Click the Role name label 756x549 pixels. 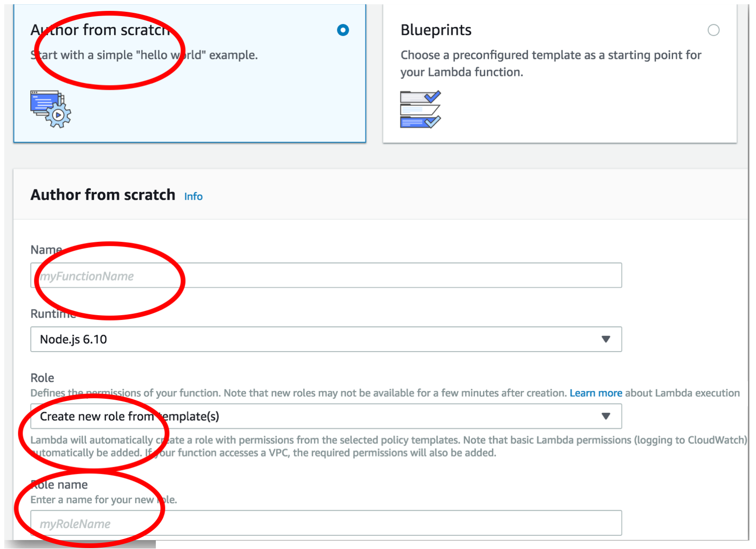[59, 485]
